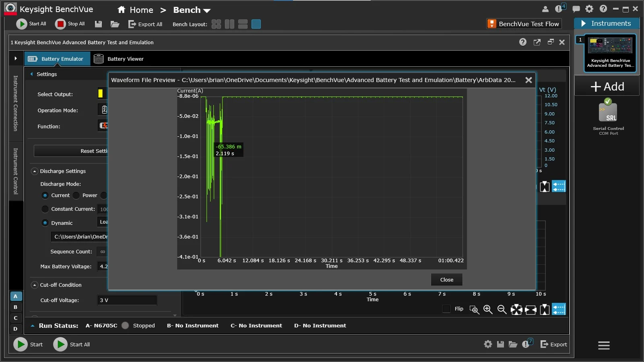
Task: Click the zoom out magnifier icon
Action: [x=502, y=309]
